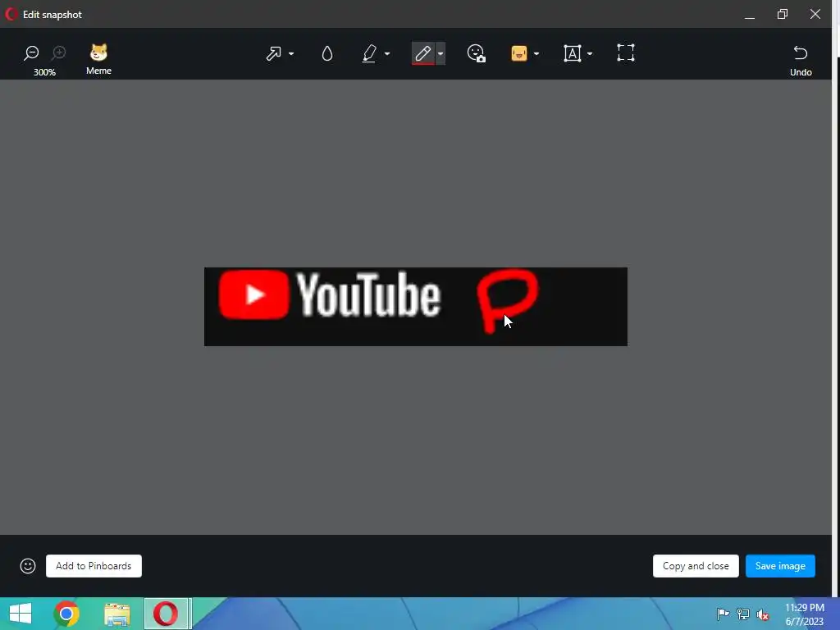Open the pencil color options dropdown
Viewport: 840px width, 630px height.
tap(441, 53)
